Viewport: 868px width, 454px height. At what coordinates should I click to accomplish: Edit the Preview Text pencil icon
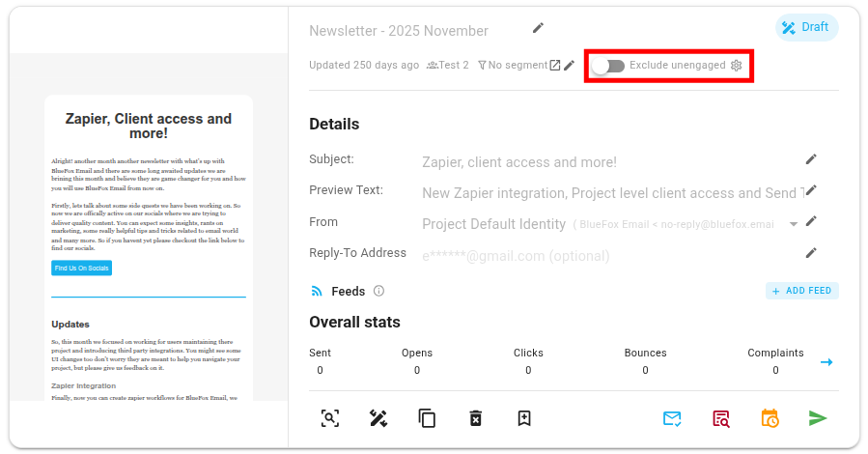[811, 190]
